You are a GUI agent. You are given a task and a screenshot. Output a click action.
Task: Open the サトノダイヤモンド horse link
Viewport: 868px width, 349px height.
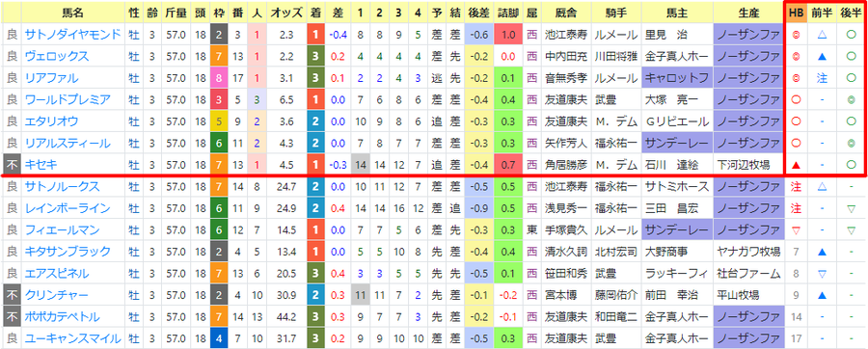(72, 35)
